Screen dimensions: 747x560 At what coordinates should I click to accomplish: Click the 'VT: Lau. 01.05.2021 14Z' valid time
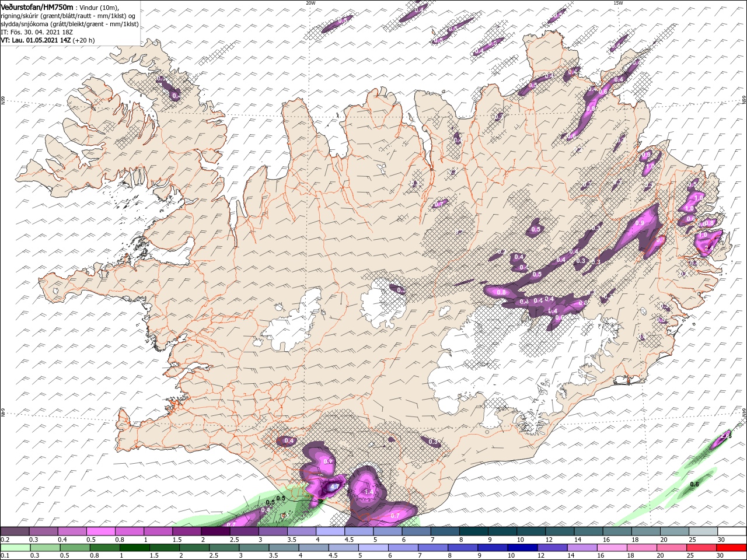(x=36, y=40)
